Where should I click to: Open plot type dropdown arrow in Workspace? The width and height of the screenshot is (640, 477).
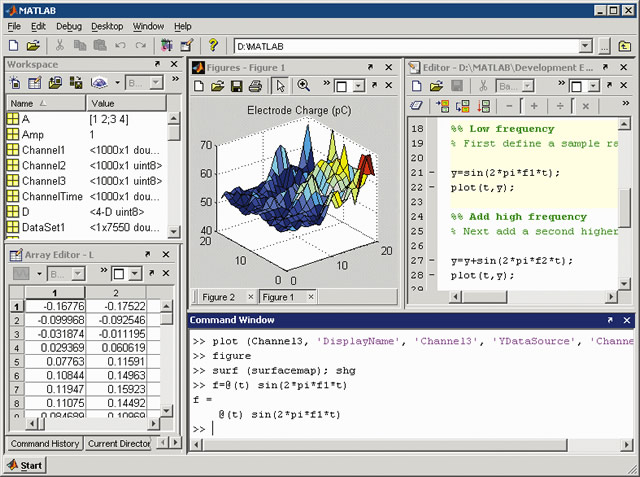117,83
